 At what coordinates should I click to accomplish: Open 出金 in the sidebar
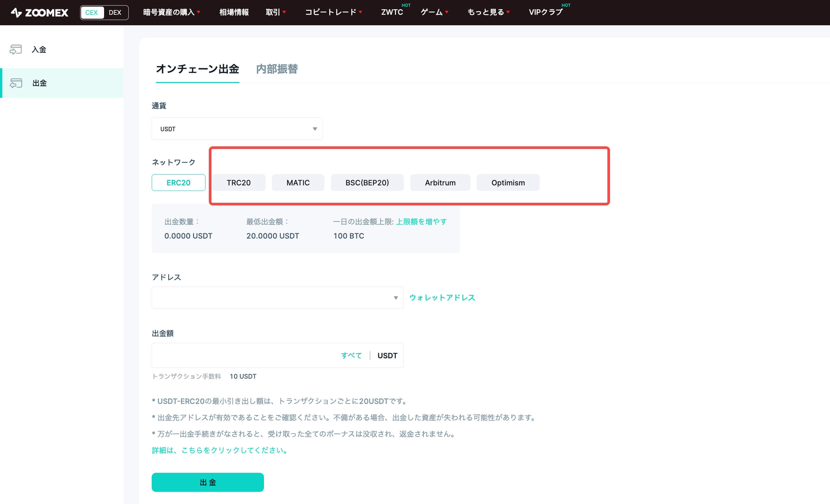click(62, 83)
